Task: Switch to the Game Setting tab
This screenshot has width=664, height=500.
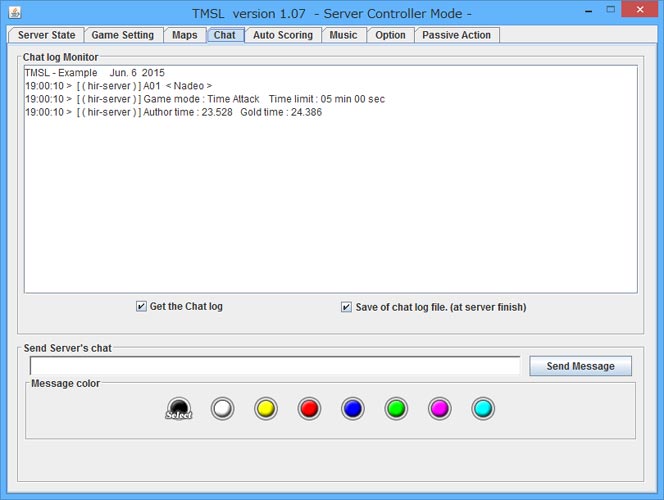Action: 123,35
